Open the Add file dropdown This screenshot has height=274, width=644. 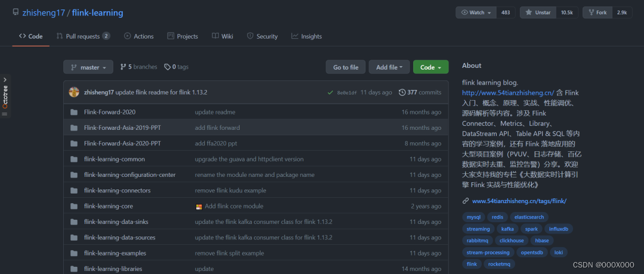[x=389, y=67]
